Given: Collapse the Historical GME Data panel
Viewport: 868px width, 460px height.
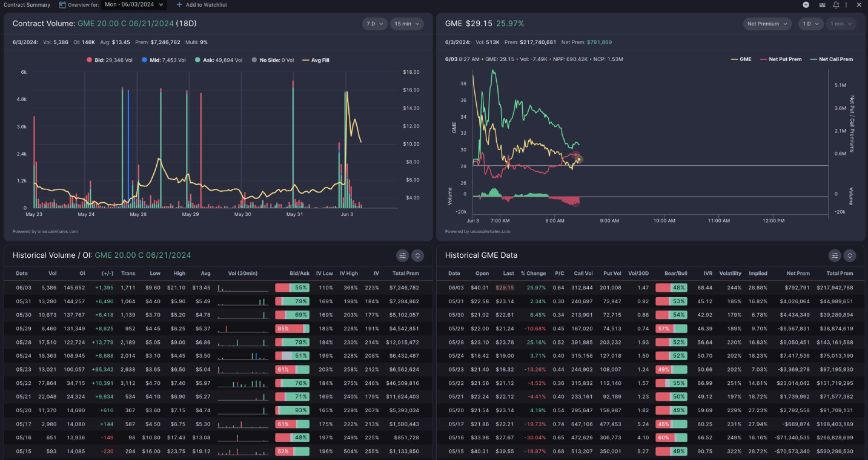Looking at the screenshot, I should (x=850, y=255).
